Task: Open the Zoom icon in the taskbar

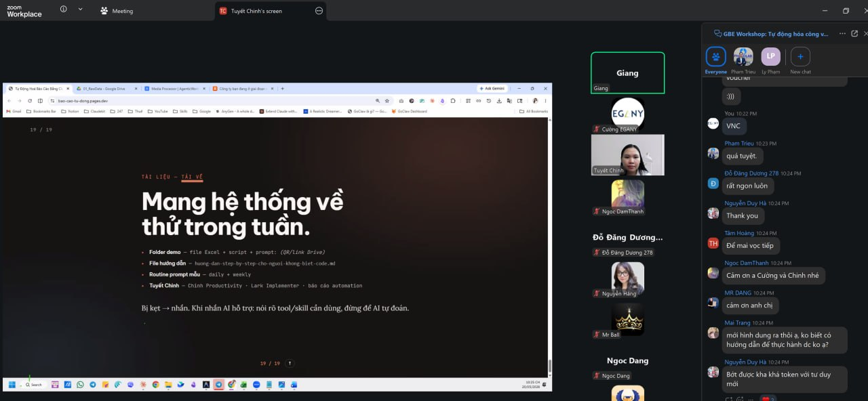Action: tap(256, 384)
